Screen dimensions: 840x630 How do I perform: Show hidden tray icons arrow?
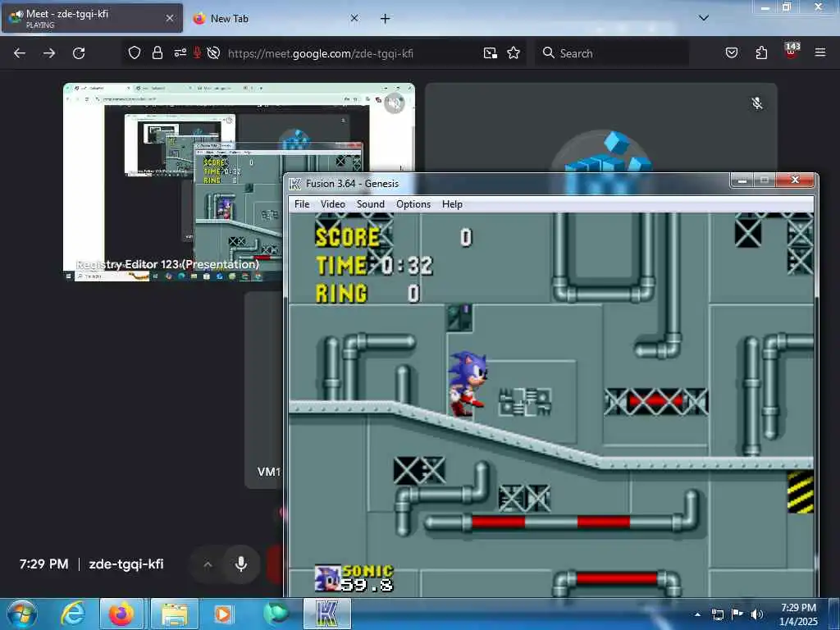click(697, 614)
